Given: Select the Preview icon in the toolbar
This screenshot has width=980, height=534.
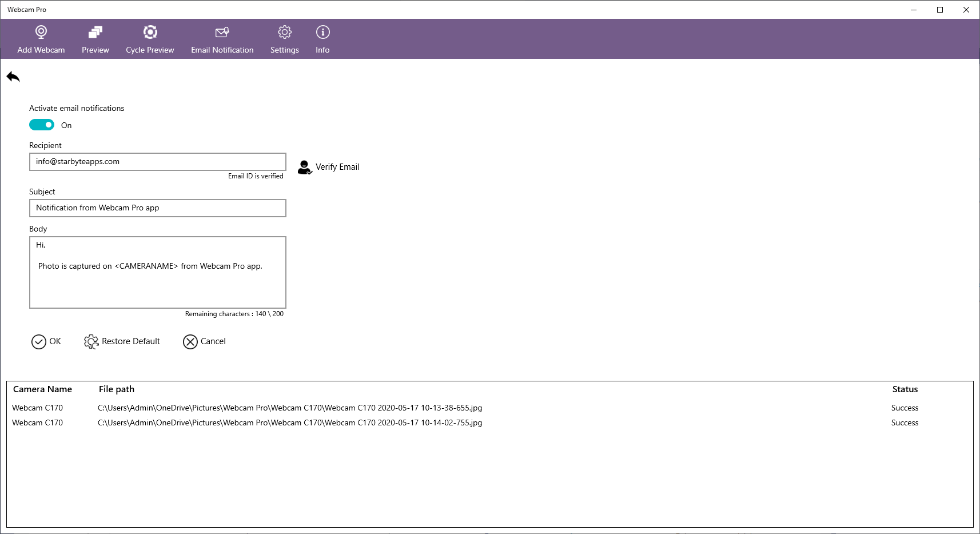Looking at the screenshot, I should pos(95,32).
